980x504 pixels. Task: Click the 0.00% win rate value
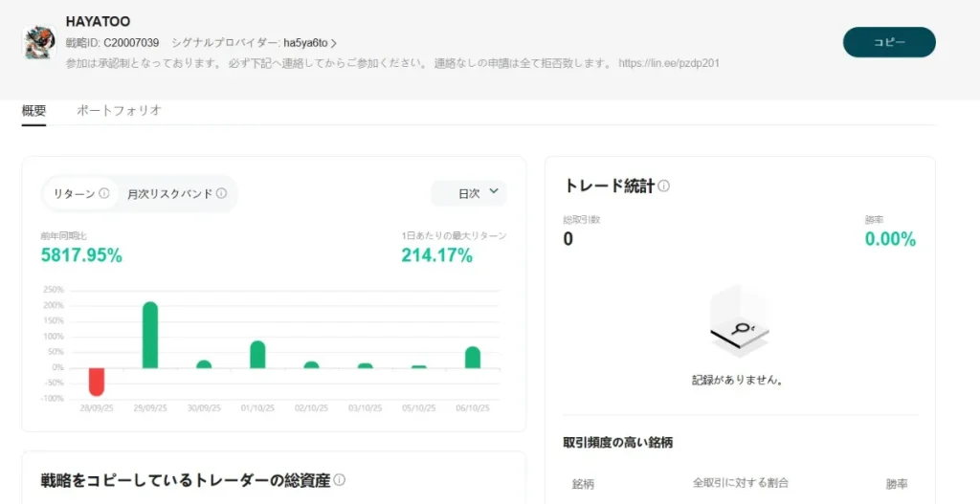(x=890, y=239)
